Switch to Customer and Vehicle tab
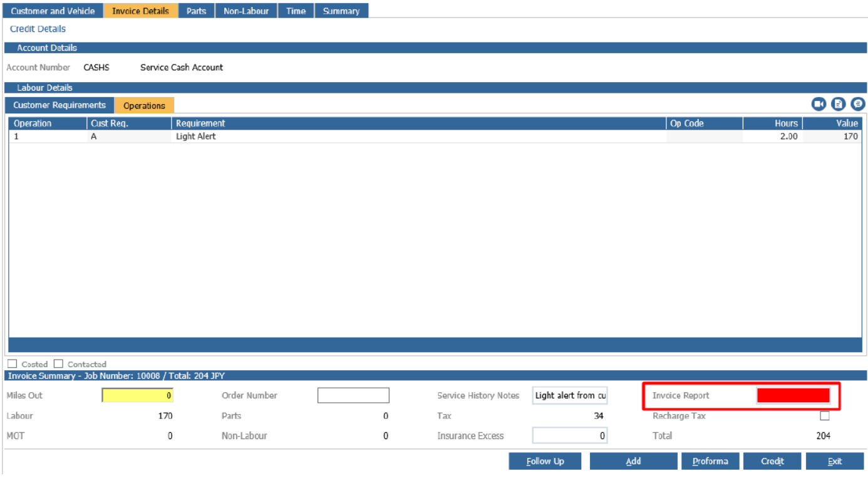Image resolution: width=868 pixels, height=478 pixels. click(x=53, y=11)
